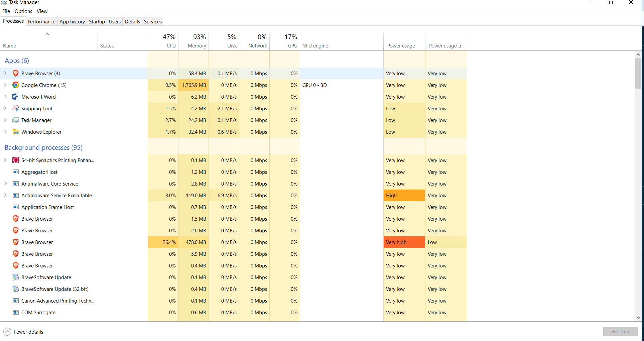The width and height of the screenshot is (644, 341).
Task: Sort by the Memory column header
Action: (x=194, y=41)
